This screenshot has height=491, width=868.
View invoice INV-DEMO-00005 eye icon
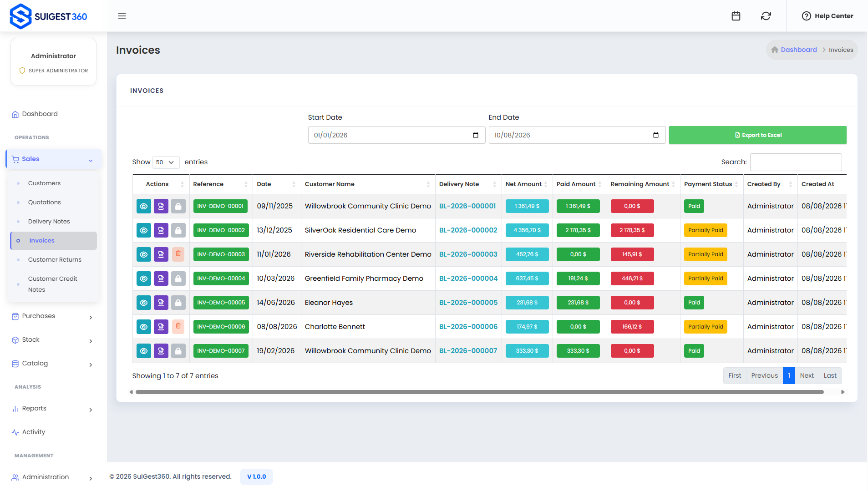[x=144, y=303]
